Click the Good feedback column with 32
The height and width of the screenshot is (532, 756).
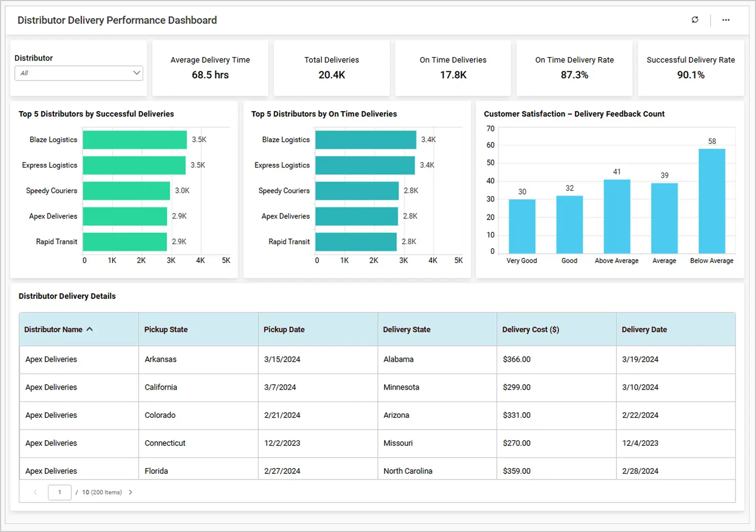pyautogui.click(x=570, y=225)
